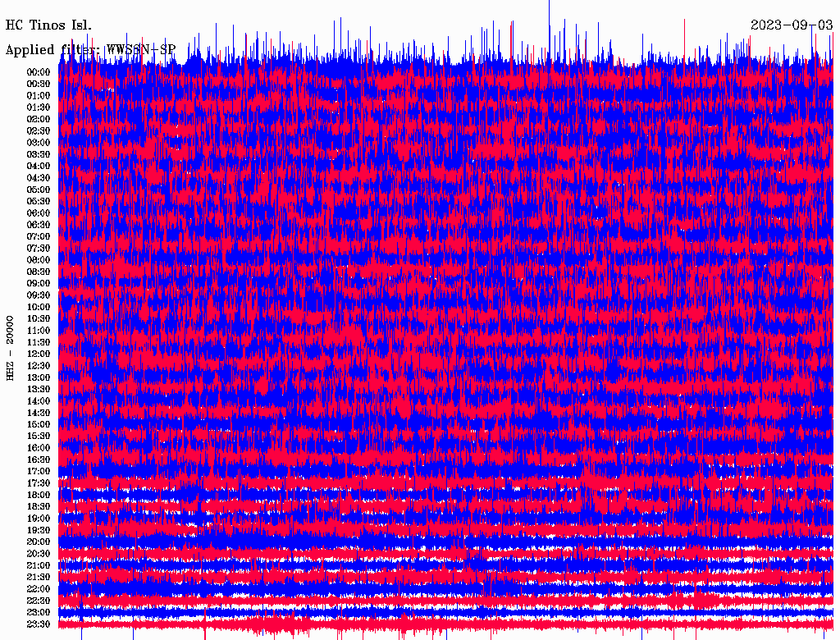Select the 16:30 time row label
840x640 pixels.
pyautogui.click(x=39, y=460)
